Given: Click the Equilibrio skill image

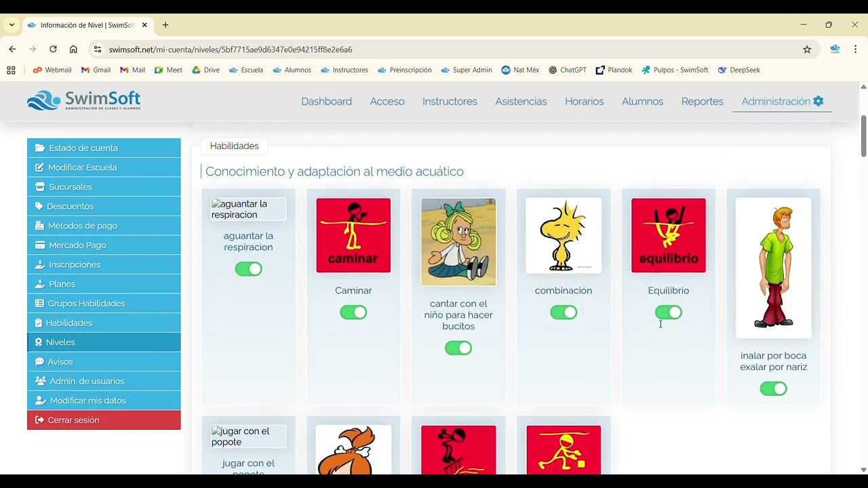Looking at the screenshot, I should tap(669, 235).
